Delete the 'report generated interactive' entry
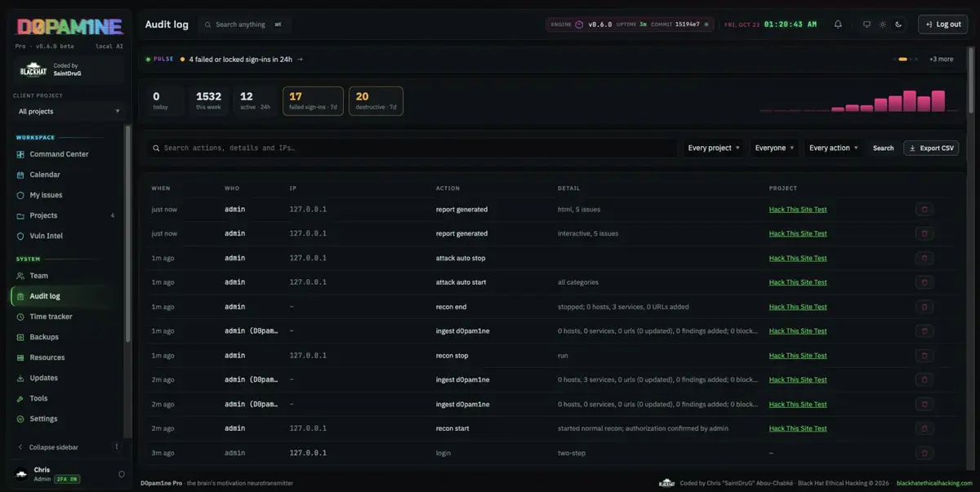Image resolution: width=980 pixels, height=492 pixels. (924, 233)
